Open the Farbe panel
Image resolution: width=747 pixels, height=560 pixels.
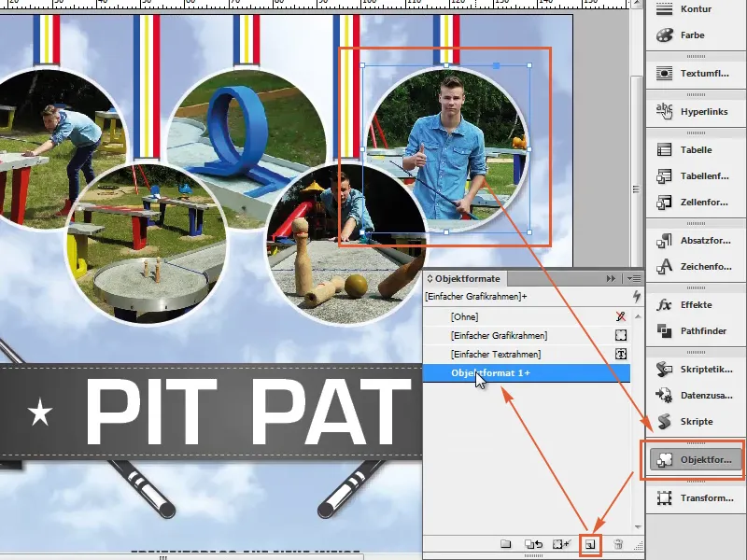click(695, 35)
